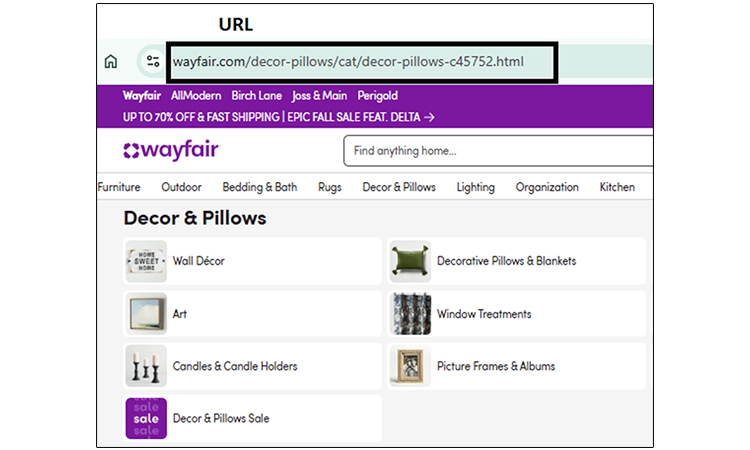The height and width of the screenshot is (450, 750).
Task: Click the purple sale badge icon
Action: tap(146, 418)
